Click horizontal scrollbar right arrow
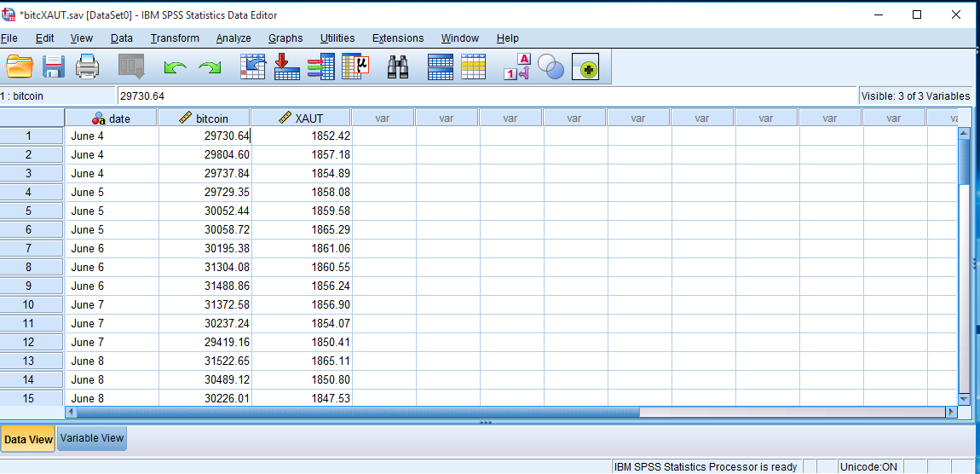This screenshot has height=474, width=980. click(x=951, y=412)
